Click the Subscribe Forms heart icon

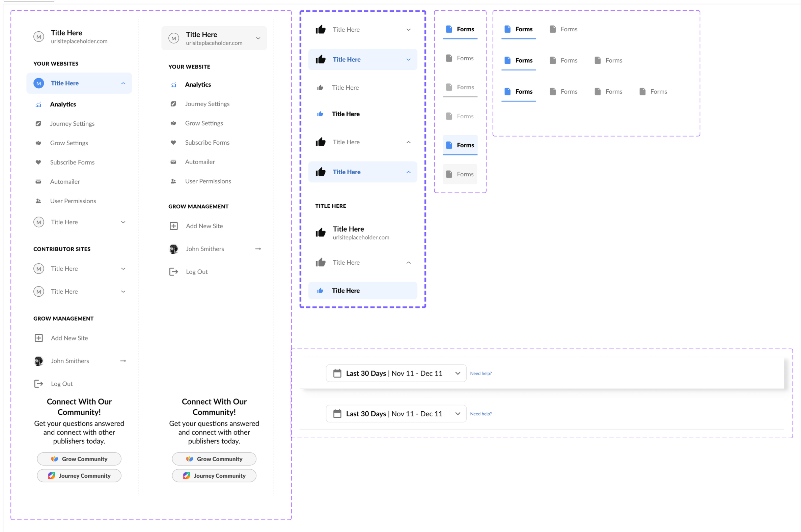coord(38,162)
